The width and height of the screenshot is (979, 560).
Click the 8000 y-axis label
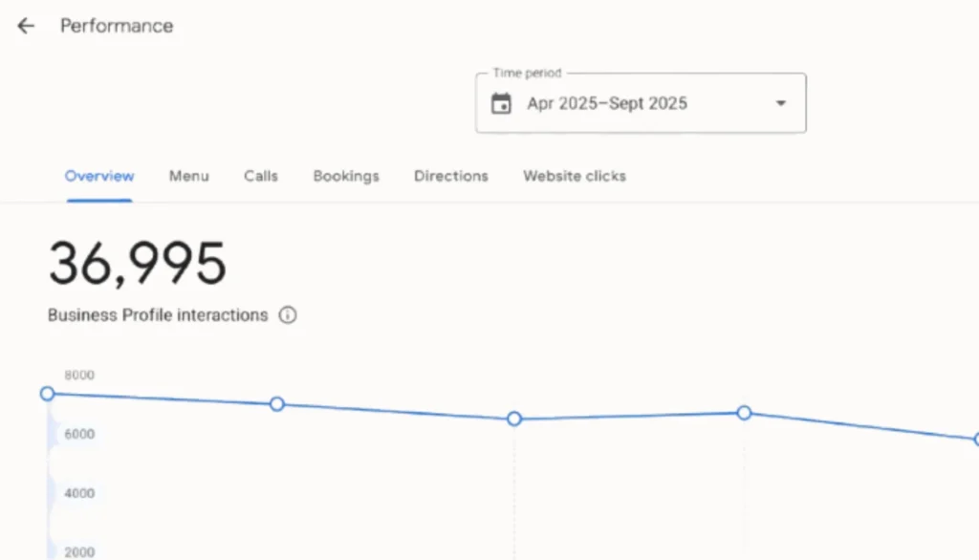pos(79,376)
